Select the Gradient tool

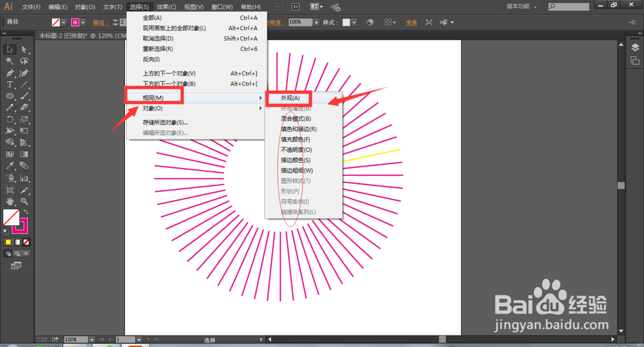24,155
